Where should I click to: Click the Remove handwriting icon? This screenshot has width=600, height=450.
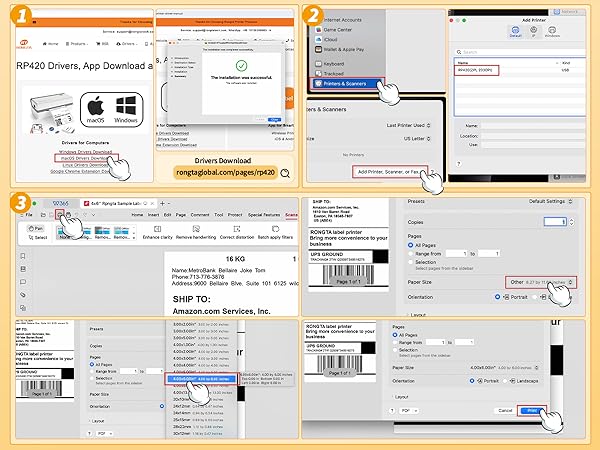(196, 229)
